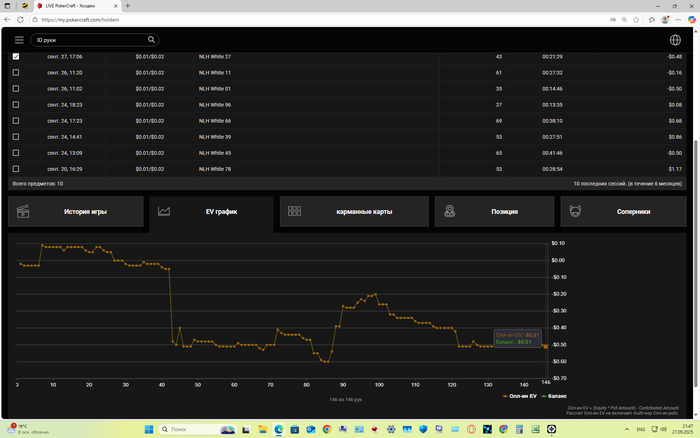Viewport: 700px width, 438px height.
Task: Select the LIVE PokerCraft browser tab
Action: click(x=77, y=6)
